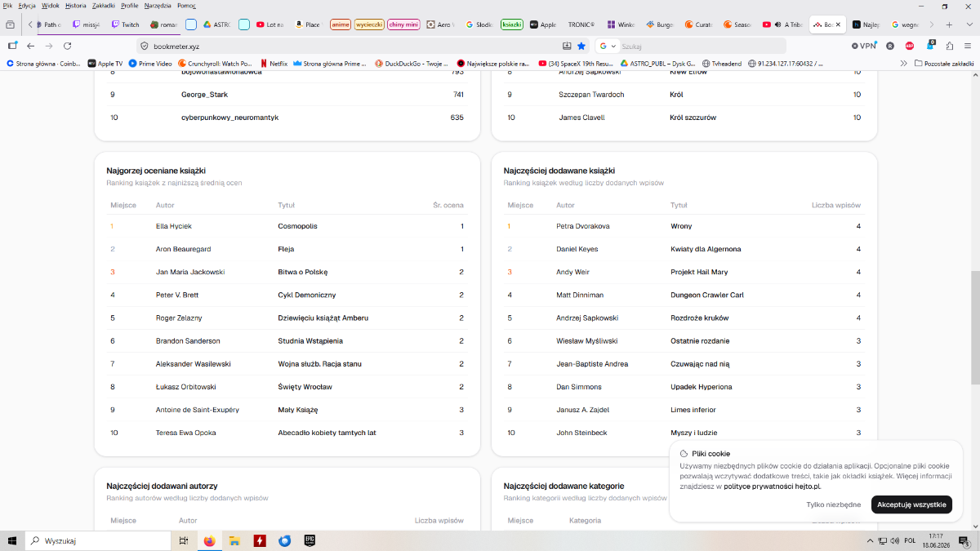
Task: Open Firefox from the Windows taskbar
Action: coord(208,540)
